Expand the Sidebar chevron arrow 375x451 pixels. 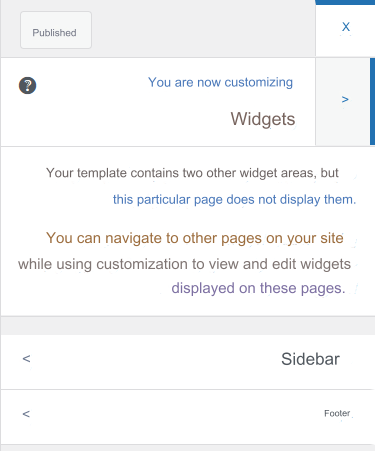coord(26,359)
